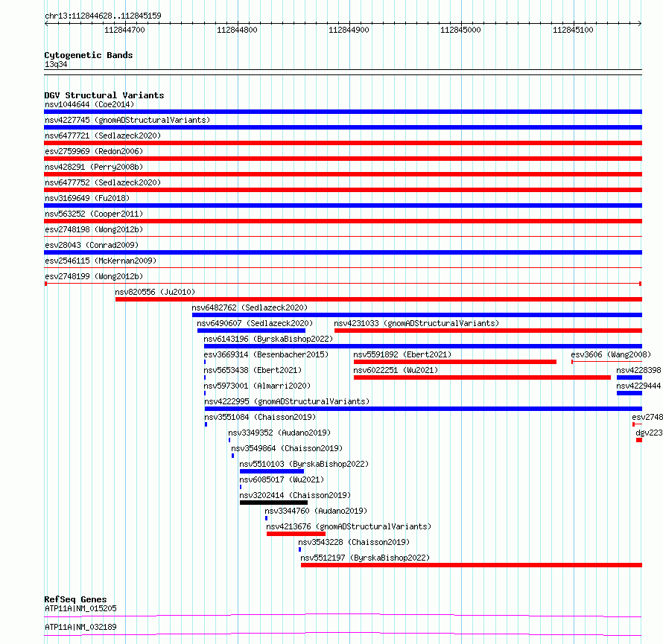This screenshot has height=644, width=663.
Task: Click the 112845100 ruler position
Action: (x=574, y=30)
